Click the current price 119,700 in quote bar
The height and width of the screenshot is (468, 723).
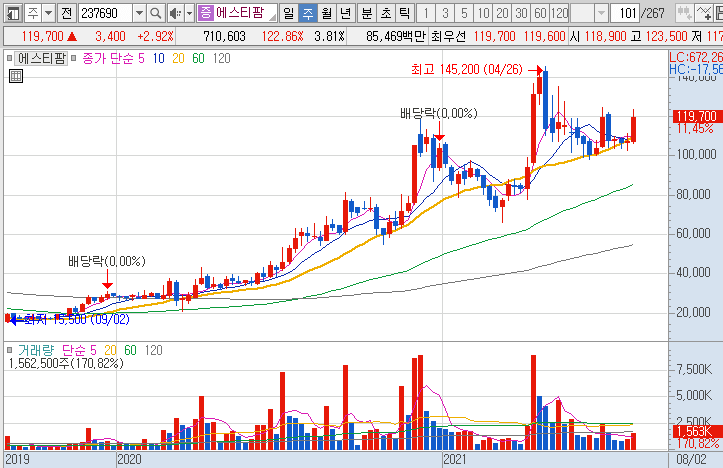[42, 36]
